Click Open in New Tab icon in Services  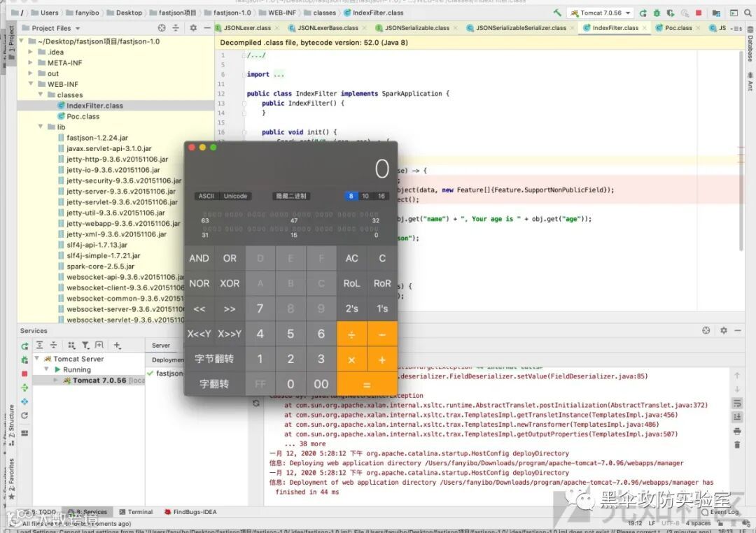coord(99,345)
